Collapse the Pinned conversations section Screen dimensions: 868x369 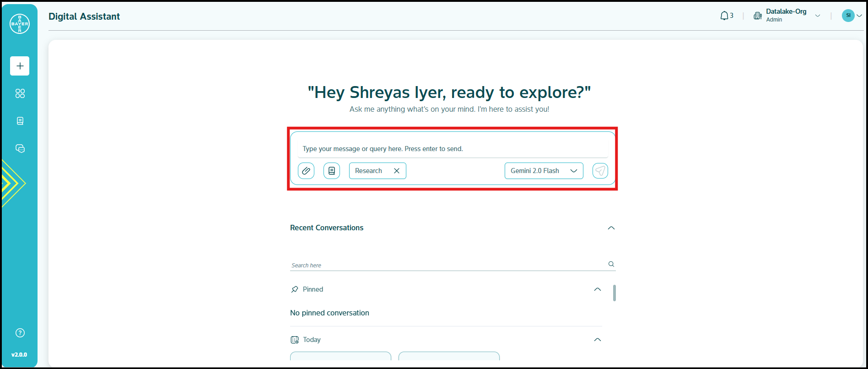pos(597,289)
